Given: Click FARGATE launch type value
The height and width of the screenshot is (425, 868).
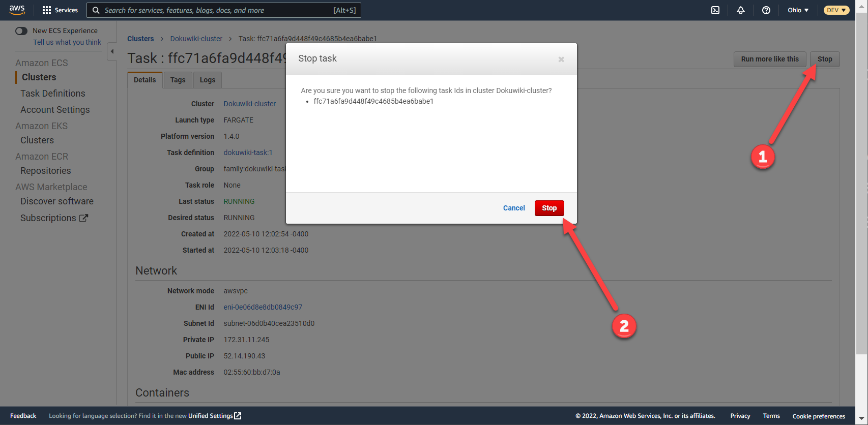Looking at the screenshot, I should tap(239, 120).
